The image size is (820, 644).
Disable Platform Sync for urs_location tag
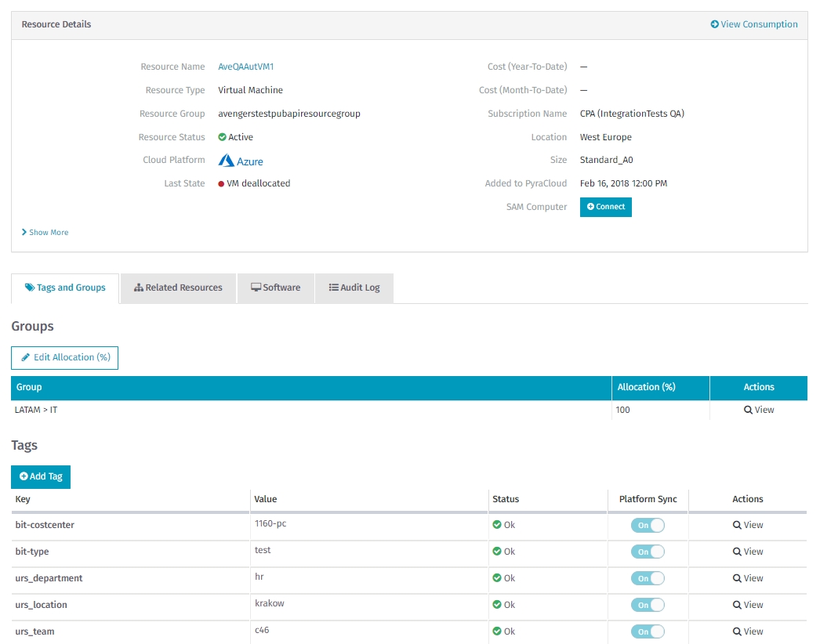648,606
